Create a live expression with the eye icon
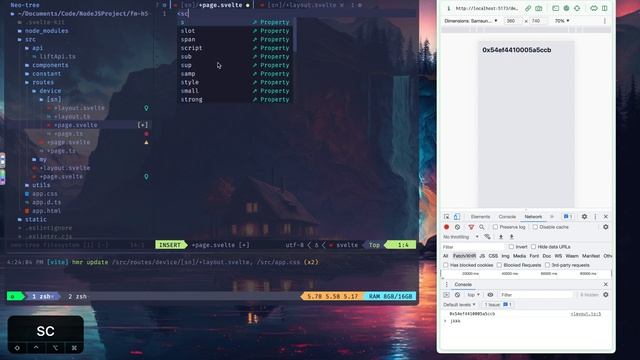Screen dimensions: 640x360 pyautogui.click(x=490, y=295)
